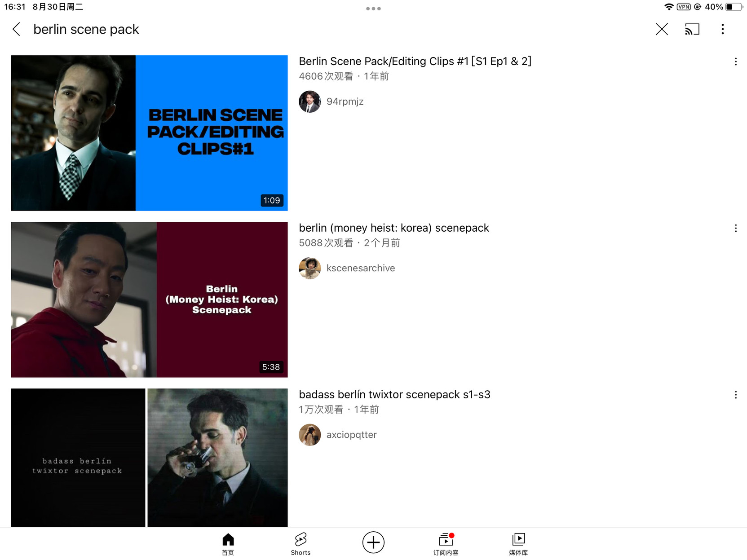Screen dimensions: 747x560
Task: Open the 媒体库 Library tab
Action: point(518,544)
